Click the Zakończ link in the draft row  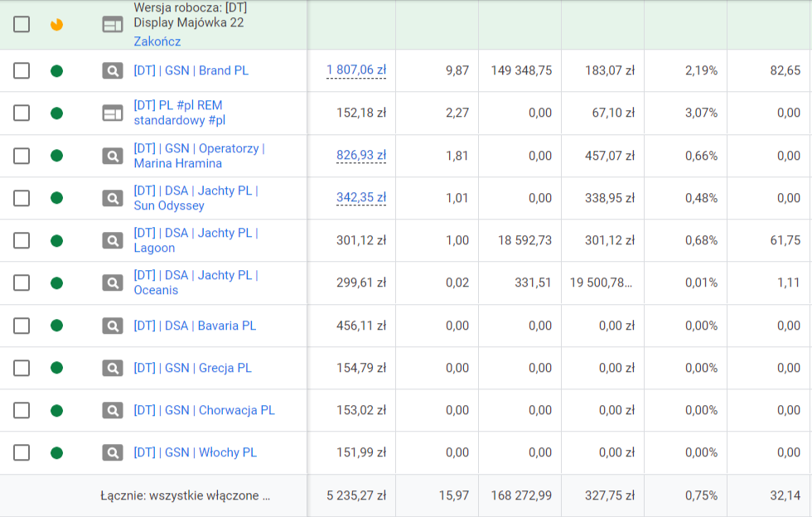tap(157, 41)
